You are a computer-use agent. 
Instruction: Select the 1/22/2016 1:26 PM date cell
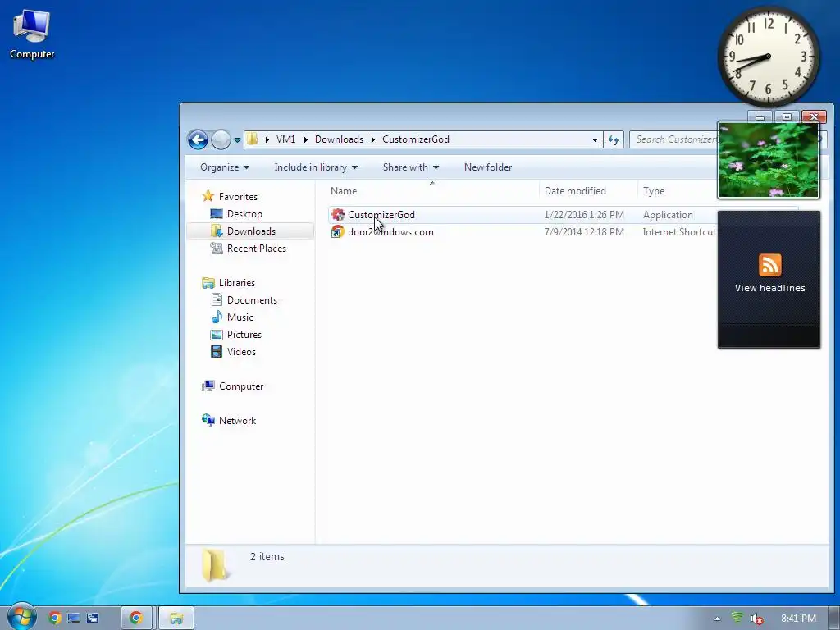coord(584,215)
